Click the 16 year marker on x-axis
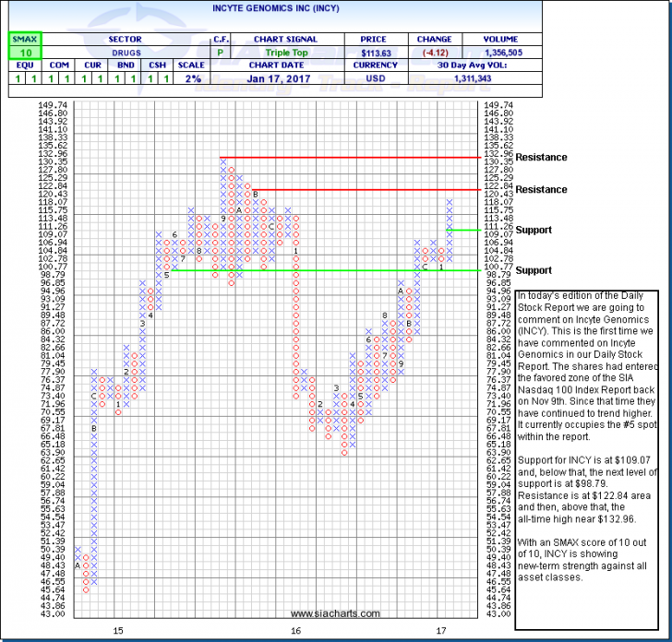This screenshot has height=642, width=672. (x=295, y=630)
